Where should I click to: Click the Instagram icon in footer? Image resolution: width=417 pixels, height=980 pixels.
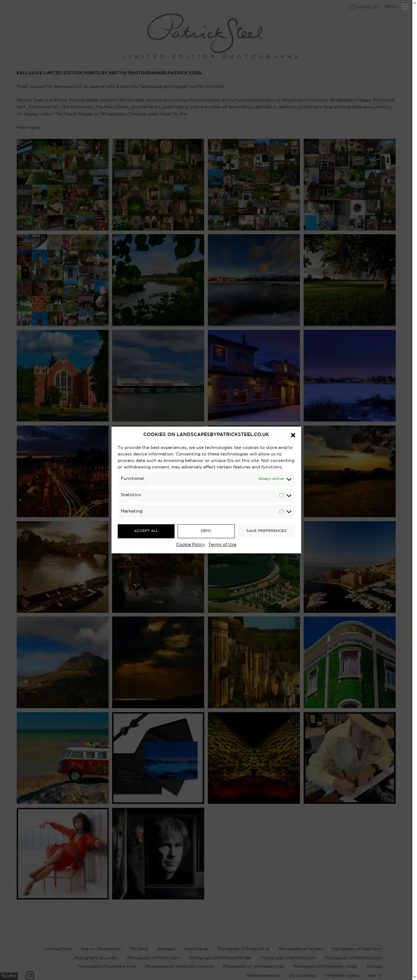coord(30,975)
